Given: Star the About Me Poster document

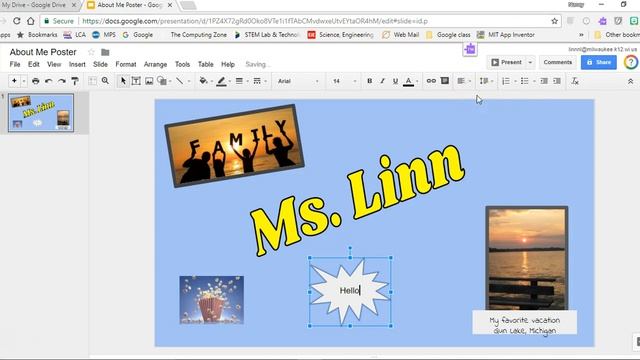Looking at the screenshot, I should pos(91,52).
